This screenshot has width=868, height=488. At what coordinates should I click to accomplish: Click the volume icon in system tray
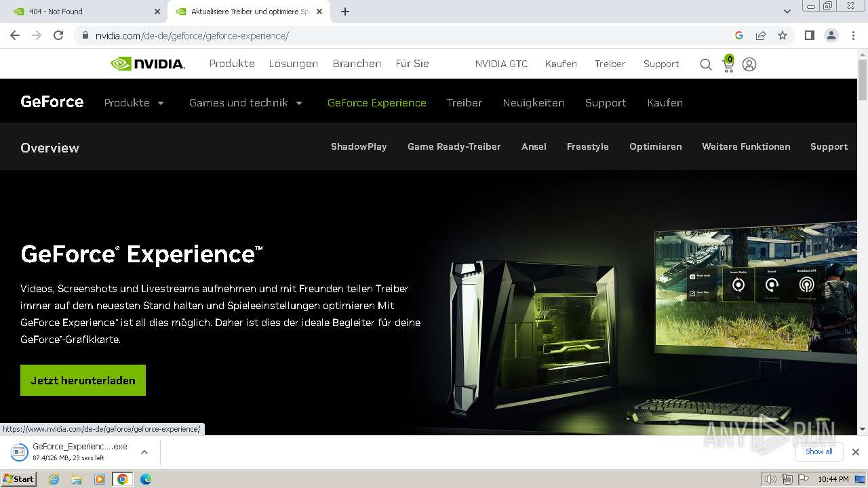point(771,479)
